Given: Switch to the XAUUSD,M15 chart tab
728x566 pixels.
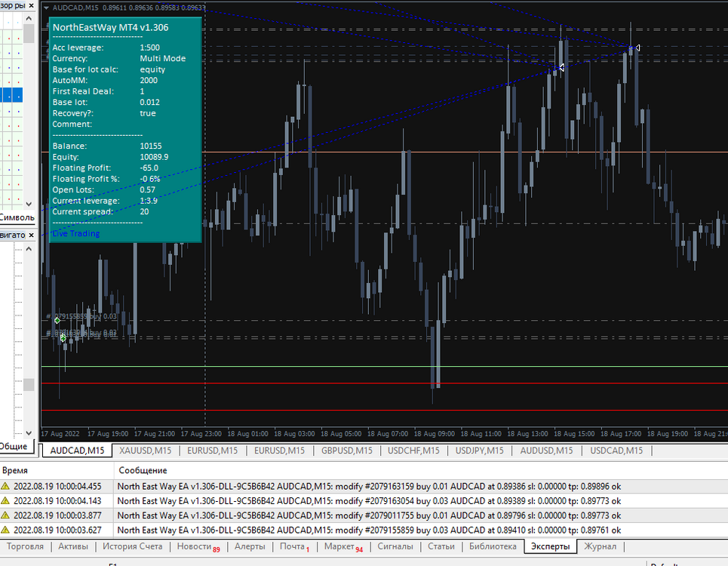Looking at the screenshot, I should click(146, 451).
